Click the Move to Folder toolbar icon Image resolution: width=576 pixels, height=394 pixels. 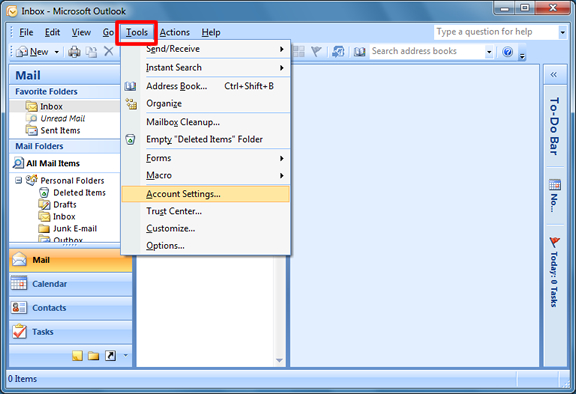point(91,52)
